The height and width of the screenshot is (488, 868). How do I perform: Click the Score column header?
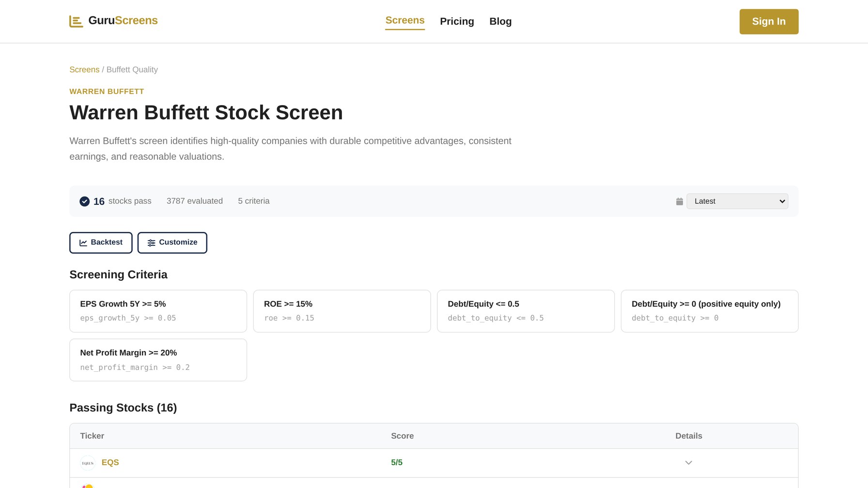pyautogui.click(x=403, y=436)
